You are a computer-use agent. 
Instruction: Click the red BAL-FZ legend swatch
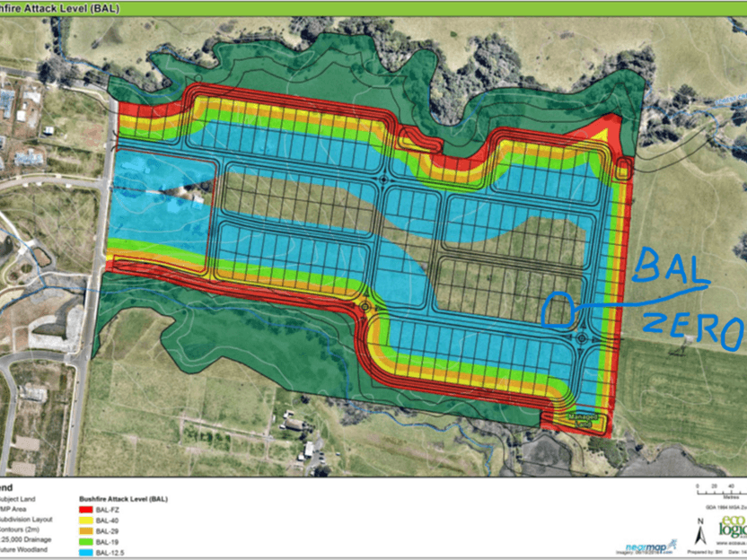click(x=86, y=510)
